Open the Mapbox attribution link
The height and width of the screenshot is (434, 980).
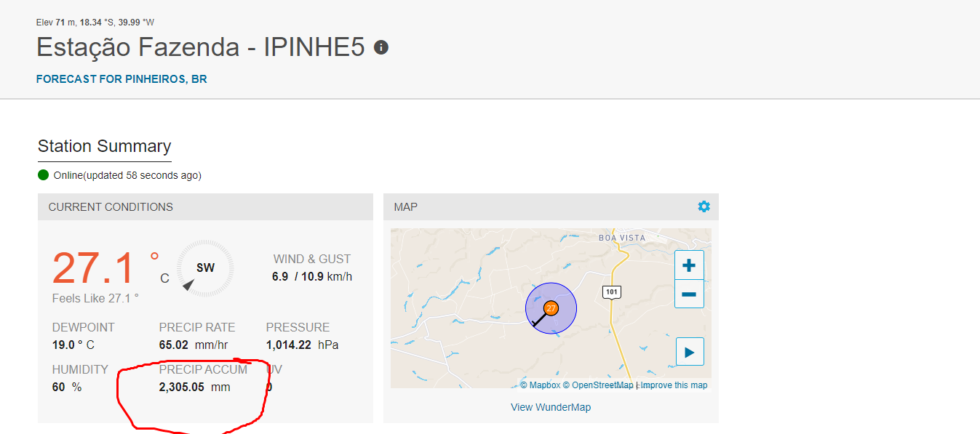point(540,385)
